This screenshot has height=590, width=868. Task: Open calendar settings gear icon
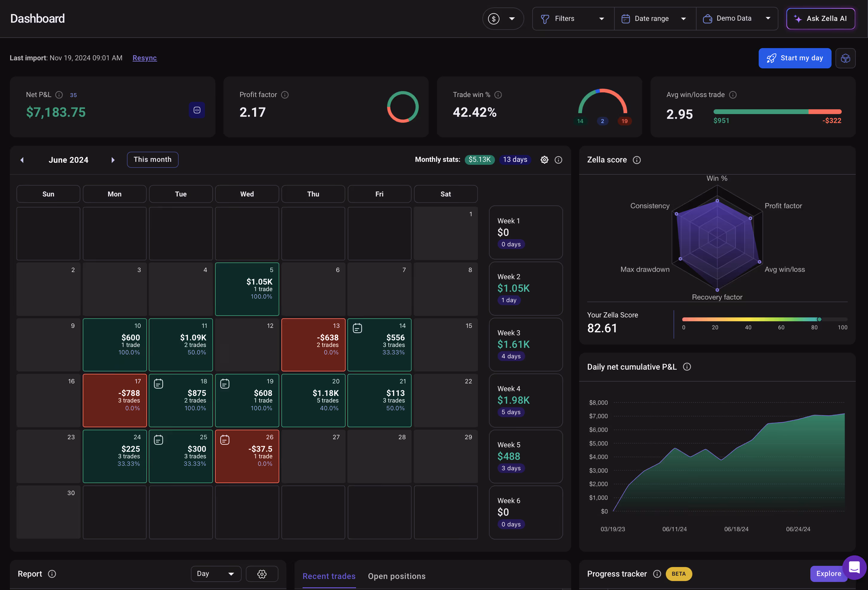(544, 160)
